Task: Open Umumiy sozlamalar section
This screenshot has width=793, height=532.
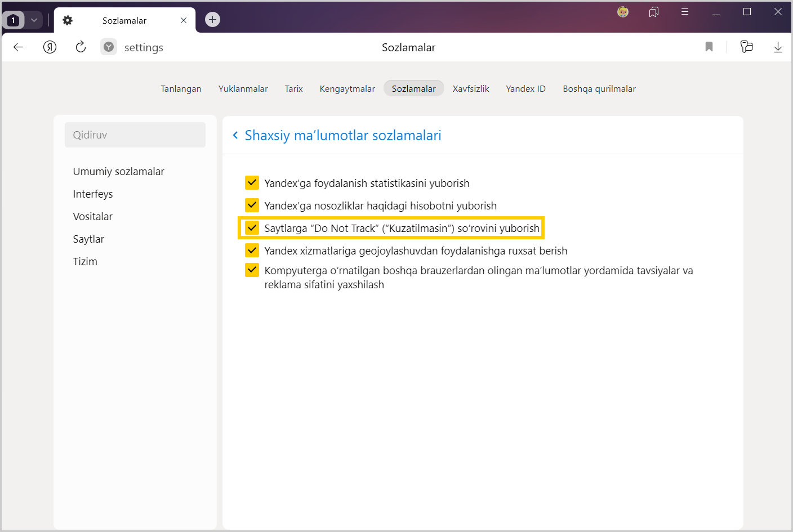Action: (118, 172)
